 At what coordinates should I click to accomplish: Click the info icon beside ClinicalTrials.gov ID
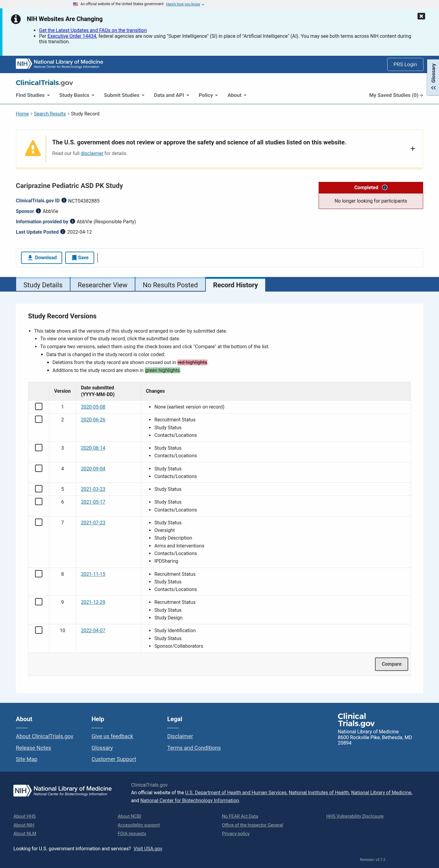64,200
